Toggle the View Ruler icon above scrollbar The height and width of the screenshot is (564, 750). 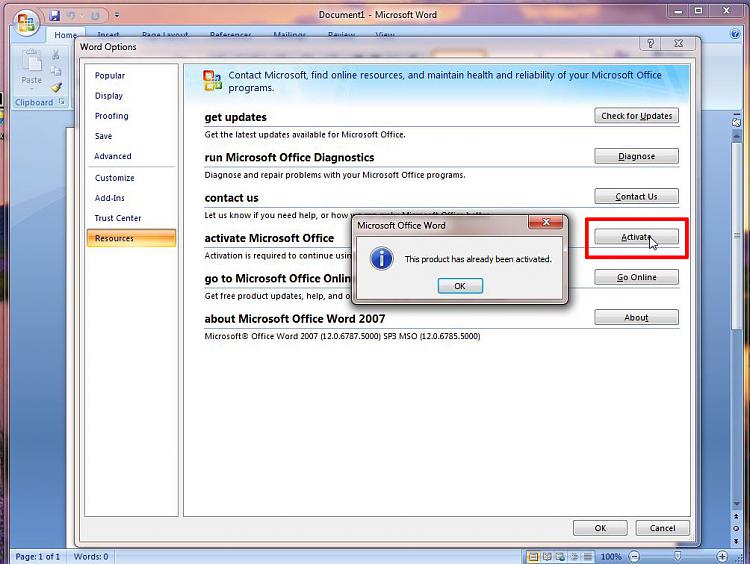[736, 122]
